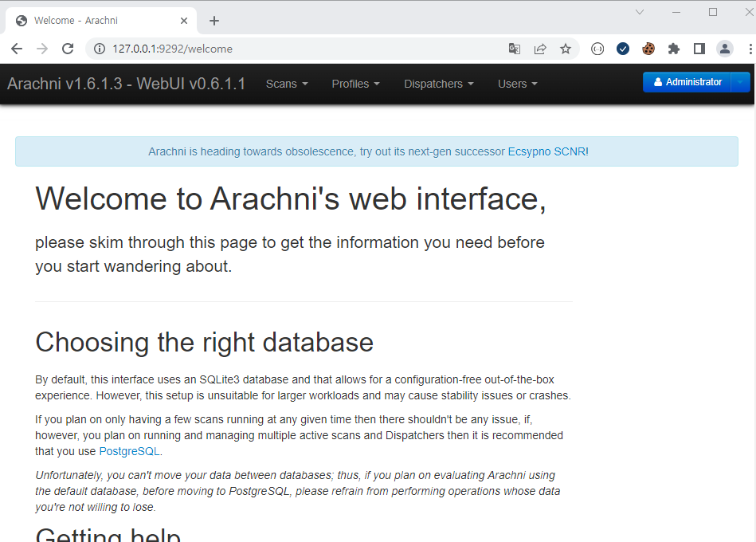Open a new browser tab
Screen dimensions: 756x542
(x=214, y=21)
